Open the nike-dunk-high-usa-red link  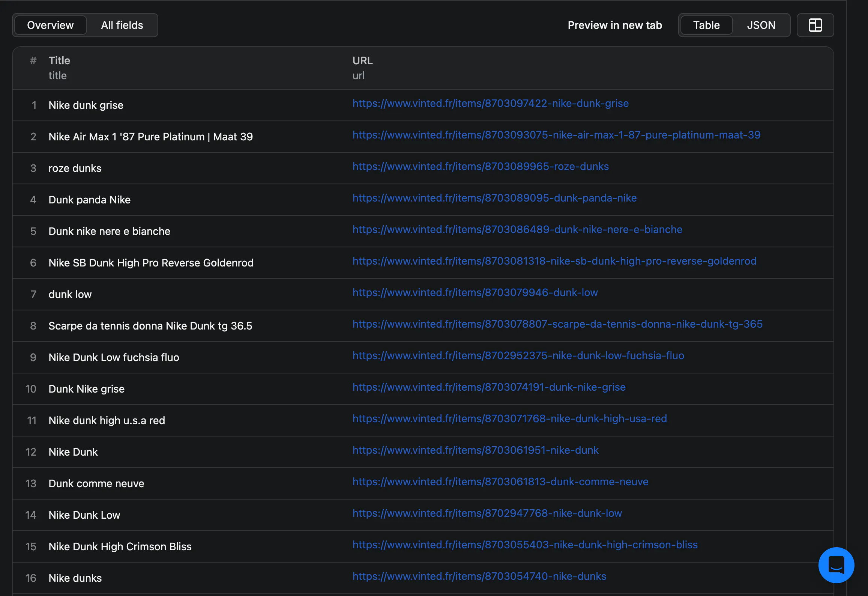coord(509,418)
